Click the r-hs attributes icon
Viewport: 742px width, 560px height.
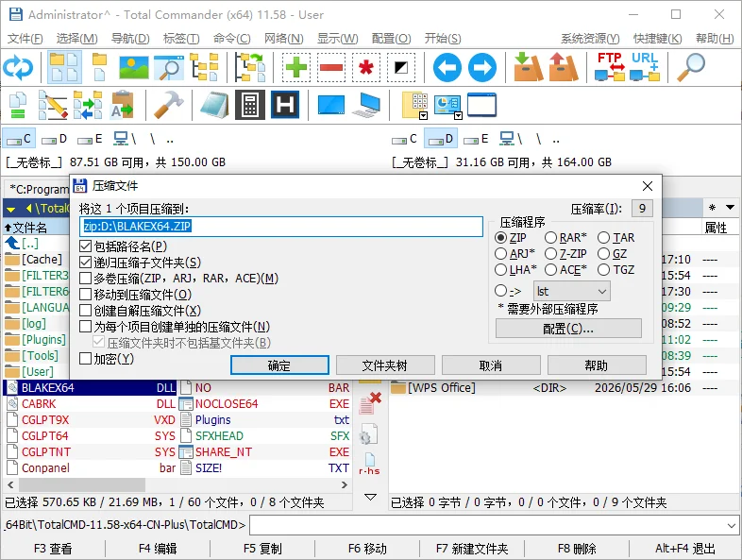369,464
